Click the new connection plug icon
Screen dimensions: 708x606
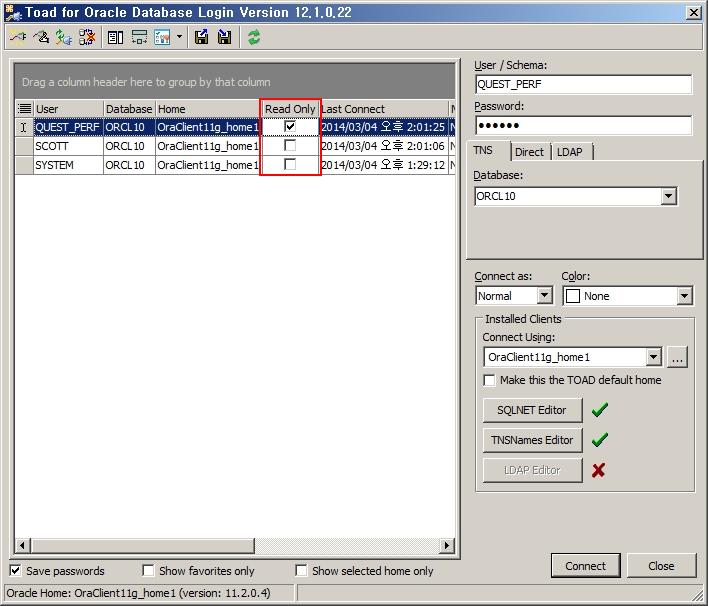[17, 37]
